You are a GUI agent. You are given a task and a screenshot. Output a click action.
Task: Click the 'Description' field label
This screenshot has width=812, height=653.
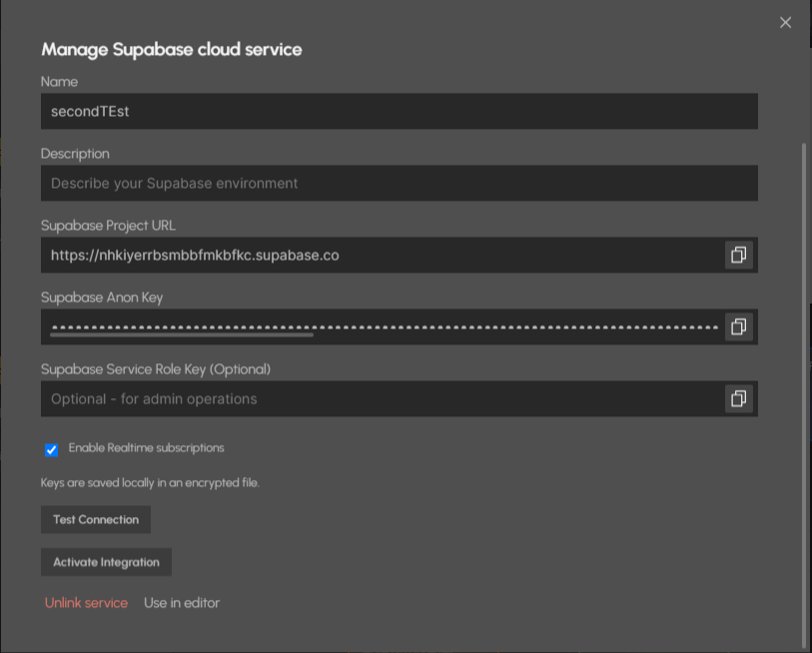click(75, 154)
